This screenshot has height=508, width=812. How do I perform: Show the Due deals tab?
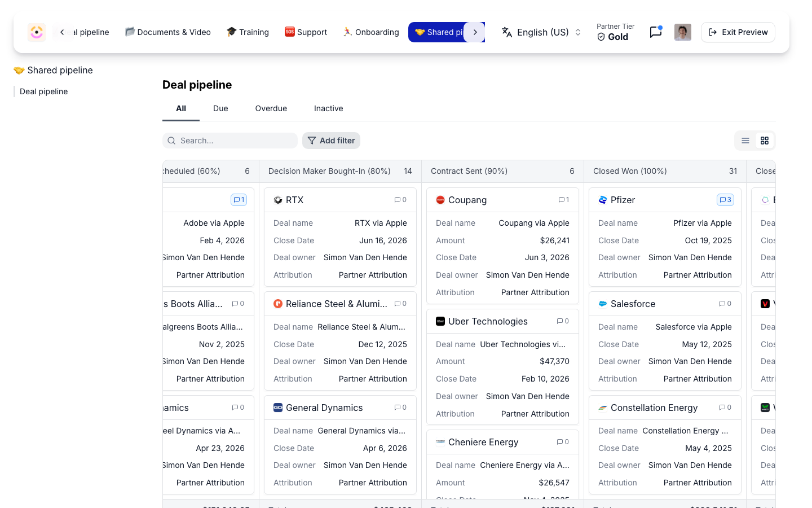point(220,108)
